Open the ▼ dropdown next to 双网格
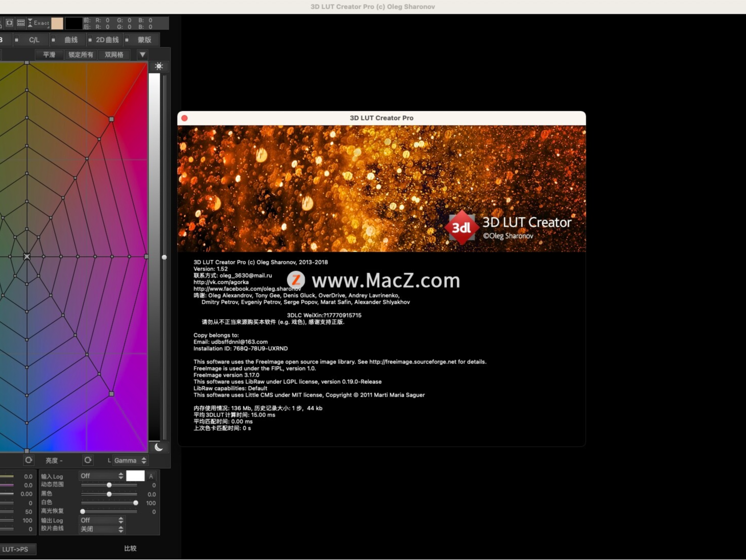This screenshot has width=746, height=560. [x=142, y=54]
